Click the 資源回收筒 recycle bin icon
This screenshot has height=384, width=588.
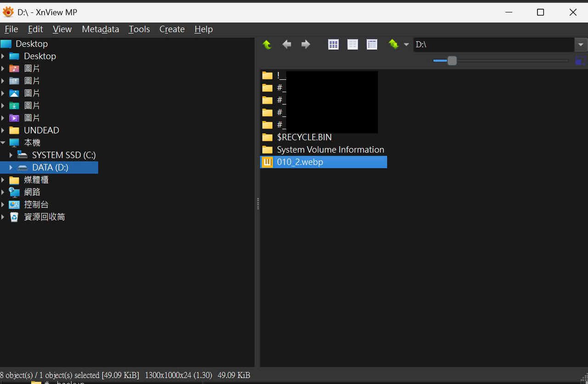(x=14, y=217)
